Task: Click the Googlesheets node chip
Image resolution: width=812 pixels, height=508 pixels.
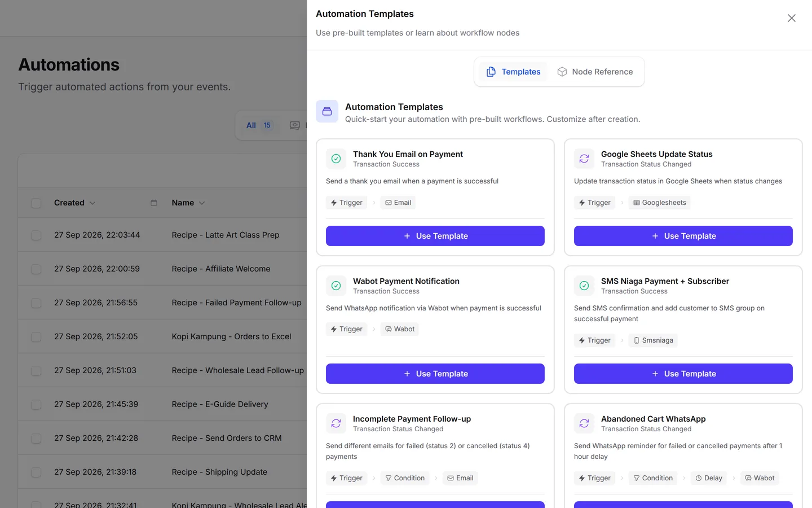Action: 660,203
